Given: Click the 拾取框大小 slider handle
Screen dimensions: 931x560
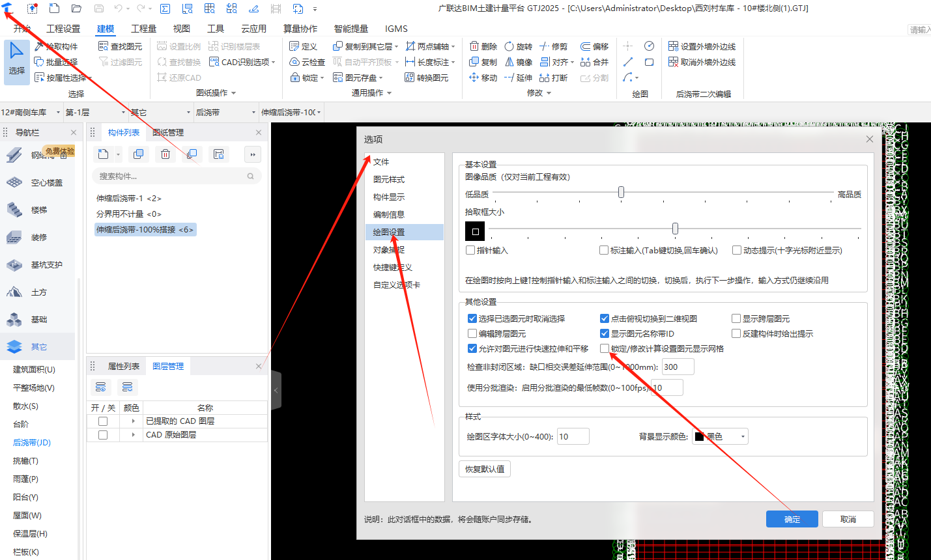Looking at the screenshot, I should 675,229.
